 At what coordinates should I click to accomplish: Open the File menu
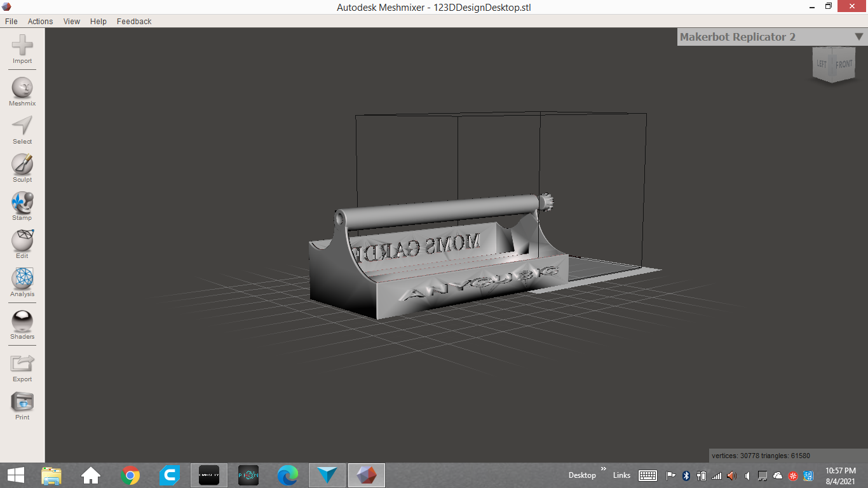[11, 21]
